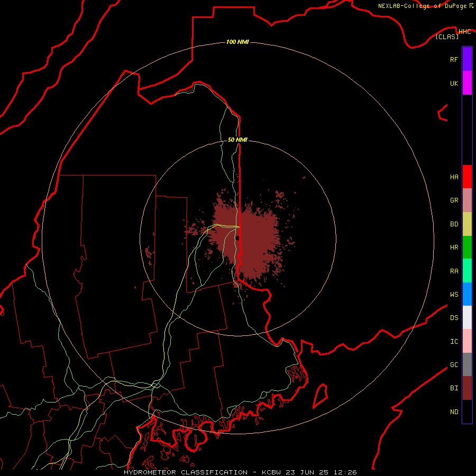Screen dimensions: 476x476
Task: Click the GC legend label
Action: click(454, 364)
